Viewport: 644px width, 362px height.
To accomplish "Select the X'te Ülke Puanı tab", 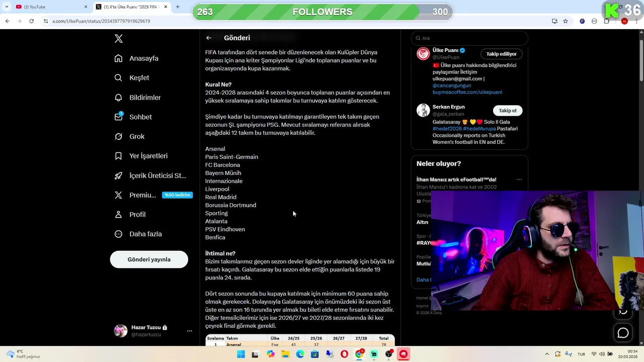I will (131, 7).
